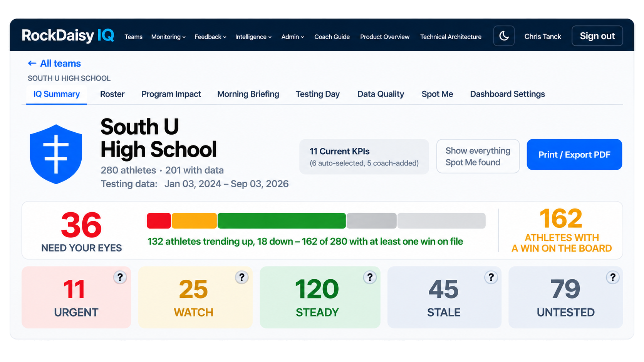Open the 11 Current KPIs box

point(364,157)
